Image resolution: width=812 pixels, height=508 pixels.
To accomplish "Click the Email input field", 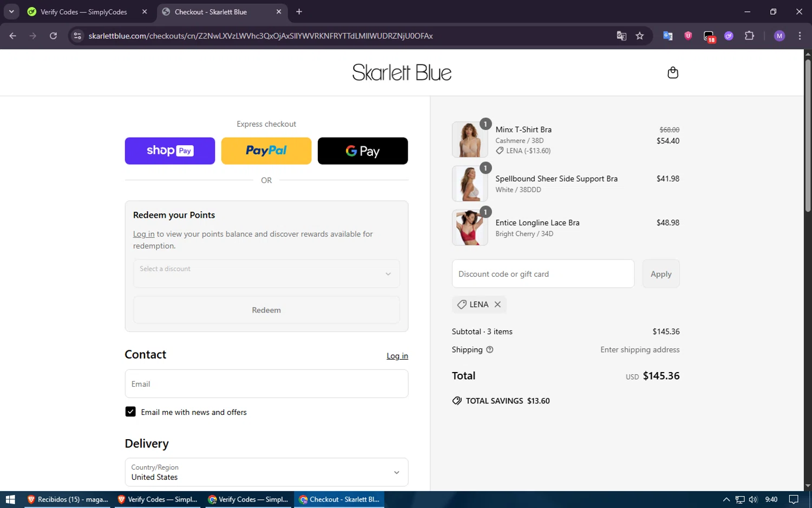I will coord(266,383).
